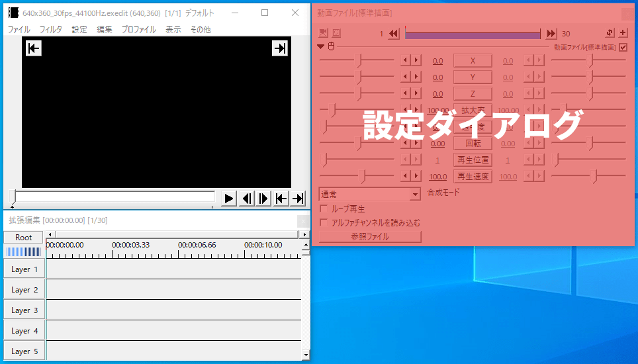Viewport: 638px width, 364px height.
Task: Open the 編集 menu
Action: (x=104, y=30)
